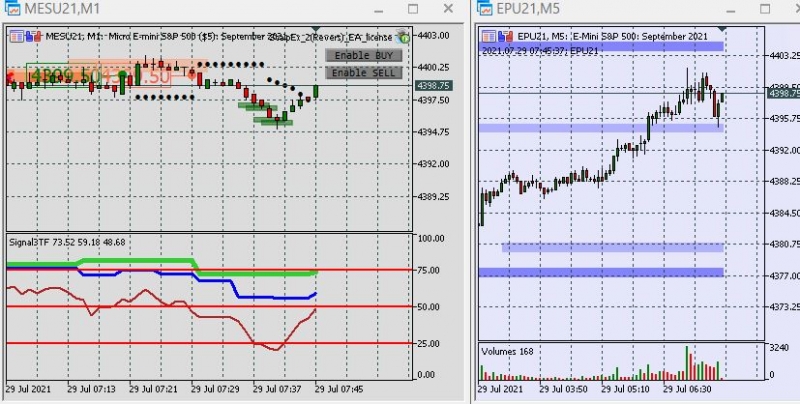Click price level 4392.00 on EPU21 scale
Screen dimensions: 800x404
click(x=784, y=150)
